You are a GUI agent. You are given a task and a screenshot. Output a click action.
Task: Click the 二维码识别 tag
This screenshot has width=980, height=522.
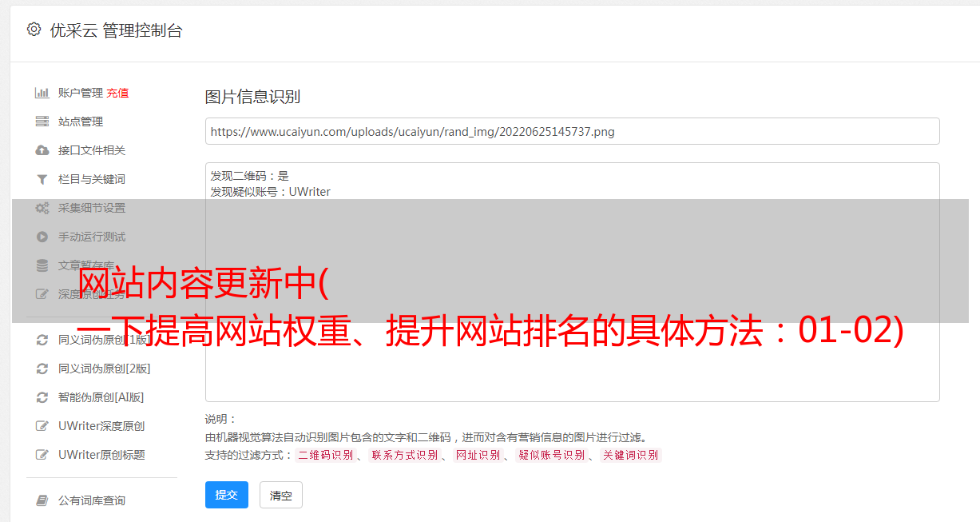(325, 455)
